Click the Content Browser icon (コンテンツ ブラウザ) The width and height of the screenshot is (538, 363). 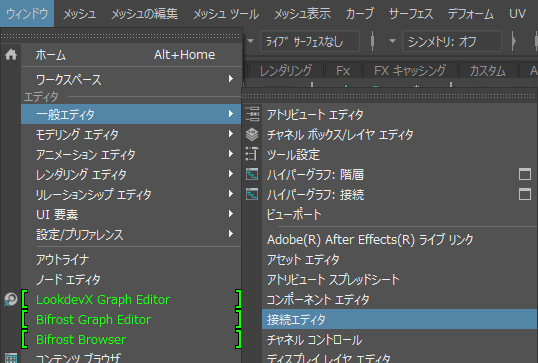[x=11, y=358]
